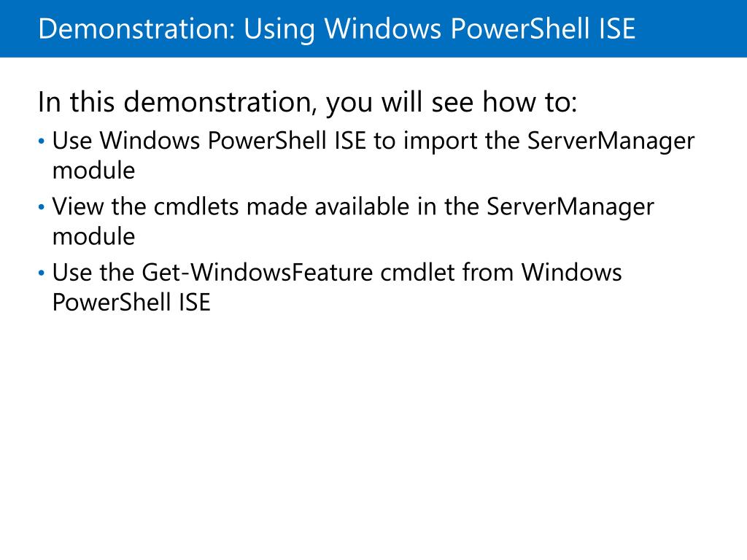Click 'PowerShell ISE' at end of third bullet
Viewport: 747px width, 560px height.
pyautogui.click(x=131, y=303)
